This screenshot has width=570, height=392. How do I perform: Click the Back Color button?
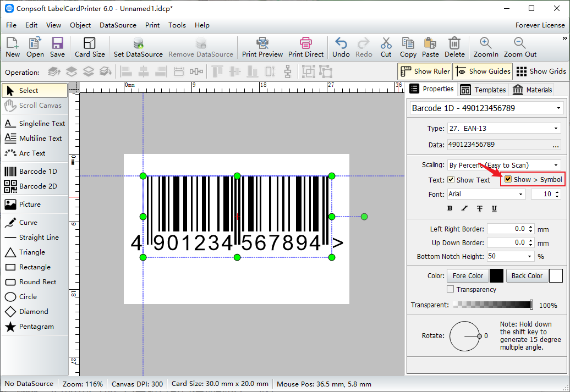pyautogui.click(x=527, y=276)
